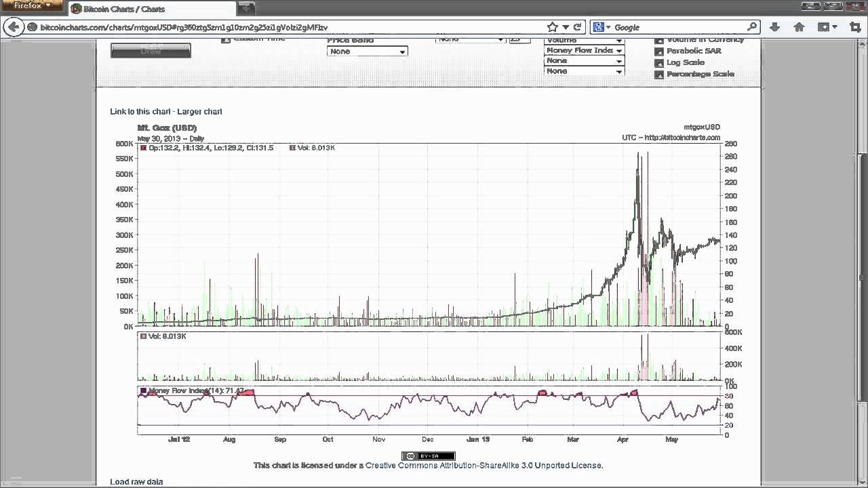Screen dimensions: 868x488
Task: Open the Downloads arrow icon
Action: 774,27
